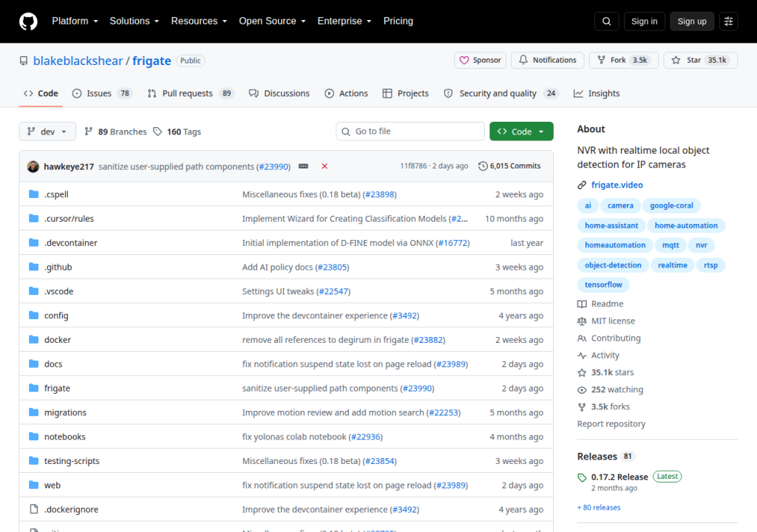Viewport: 757px width, 532px height.
Task: Click the tag icon next to 160 Tags
Action: 157,132
